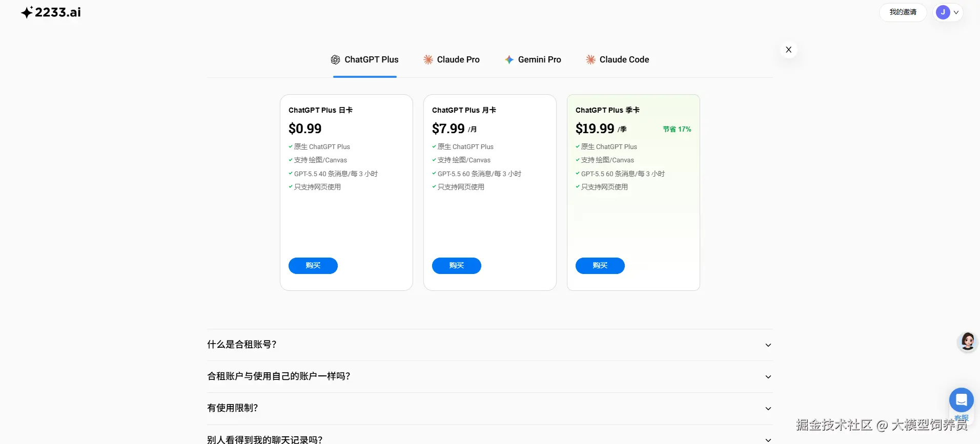
Task: Click GPT-5.5 40 条消息/每 3 小时 line
Action: coord(336,174)
